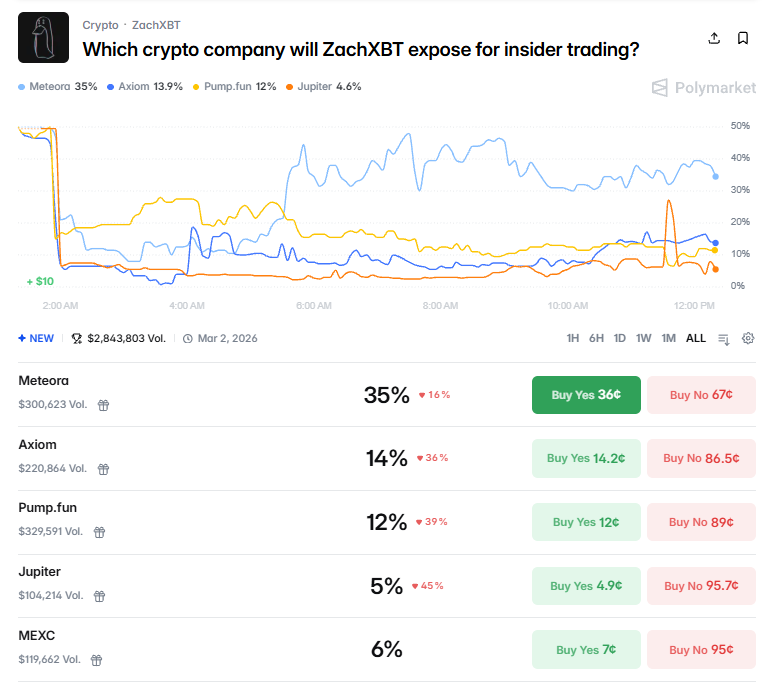Click the gift icon under Pump.fun
Image resolution: width=765 pixels, height=685 pixels.
99,532
